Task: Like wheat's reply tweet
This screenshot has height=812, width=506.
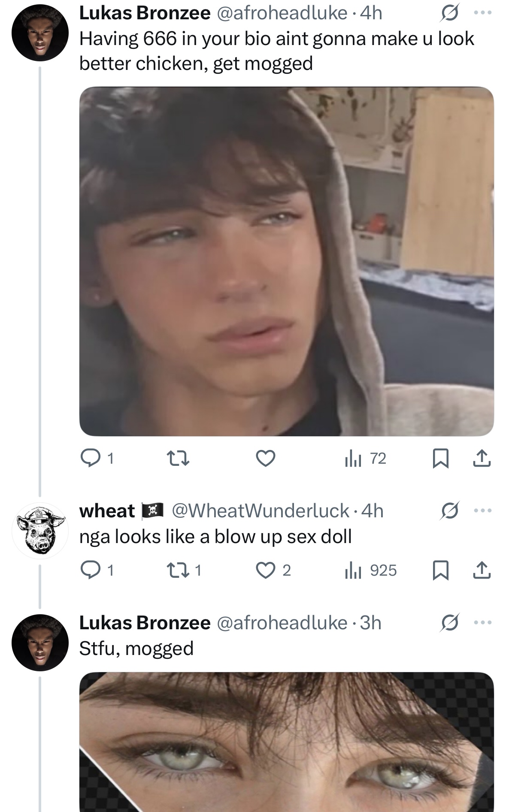Action: 265,571
